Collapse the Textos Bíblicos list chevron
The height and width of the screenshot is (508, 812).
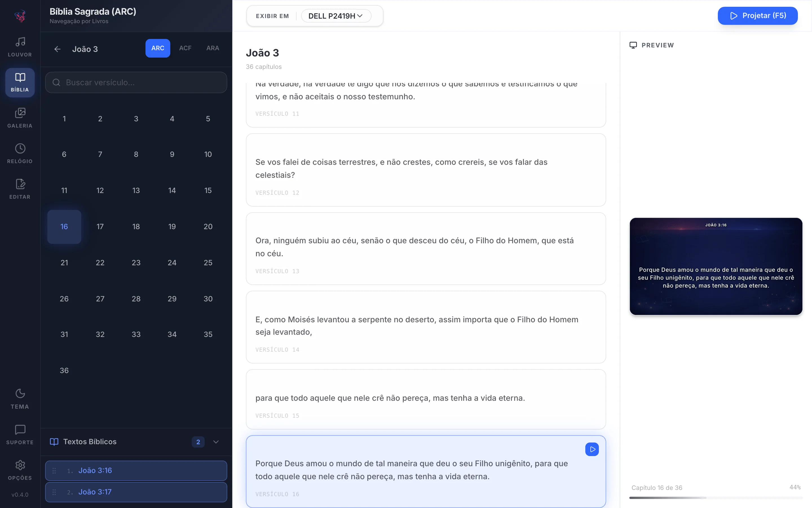(x=216, y=442)
